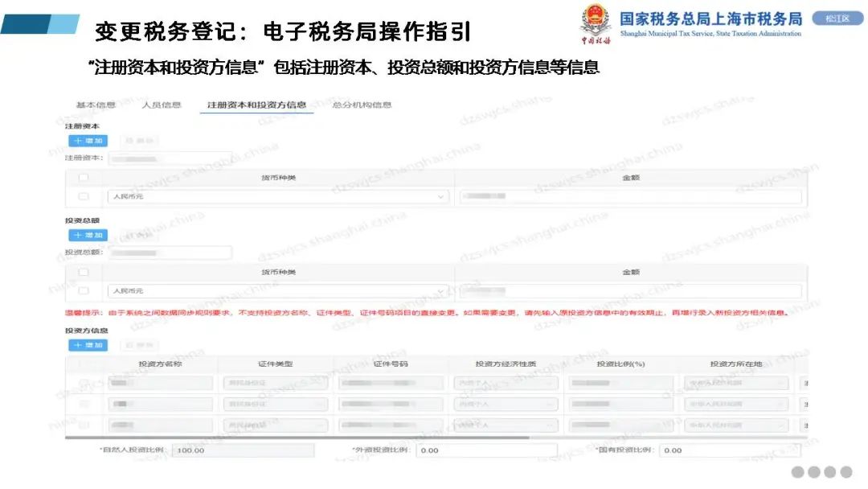Check third investor row checkbox in 投资方信息
868x489 pixels.
pos(84,425)
